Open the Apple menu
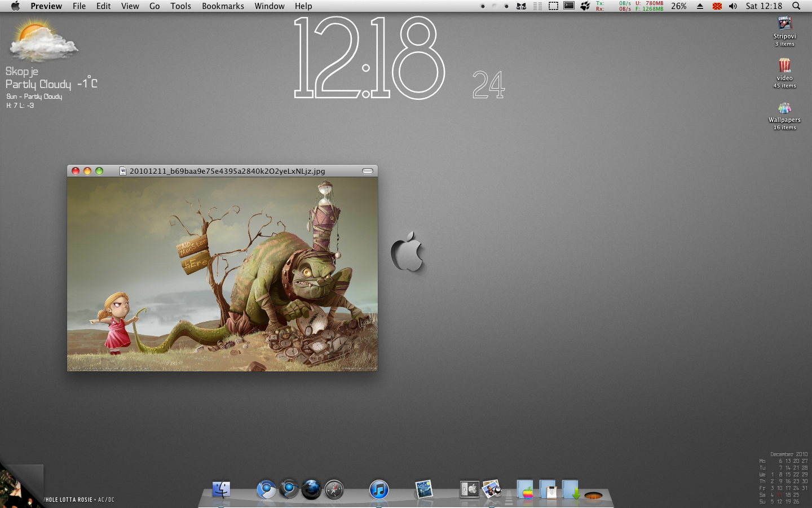812x508 pixels. (x=15, y=6)
